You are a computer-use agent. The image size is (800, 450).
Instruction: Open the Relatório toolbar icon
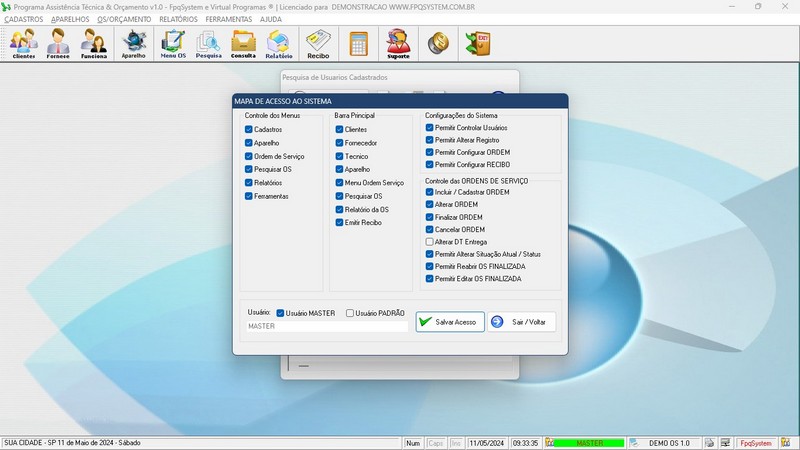pos(279,44)
